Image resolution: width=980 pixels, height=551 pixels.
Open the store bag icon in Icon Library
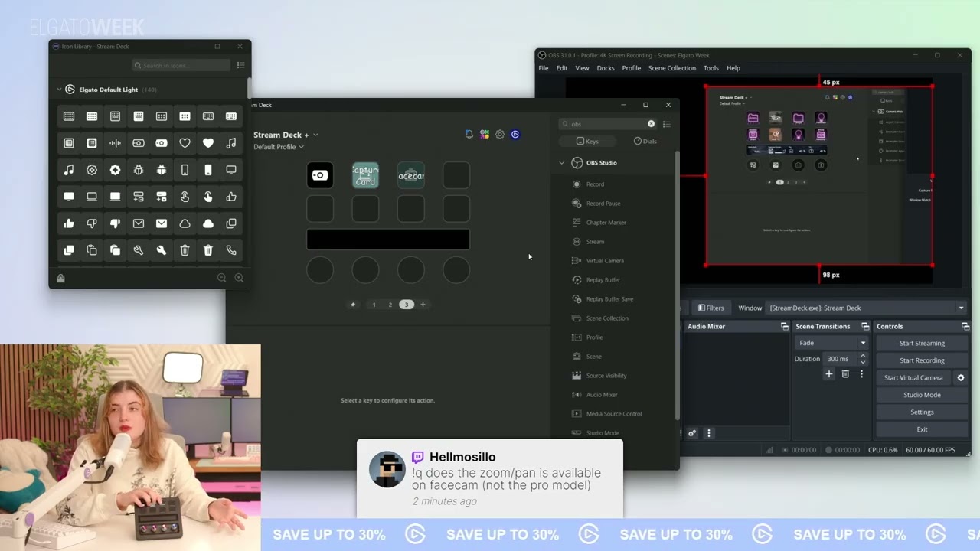[60, 279]
